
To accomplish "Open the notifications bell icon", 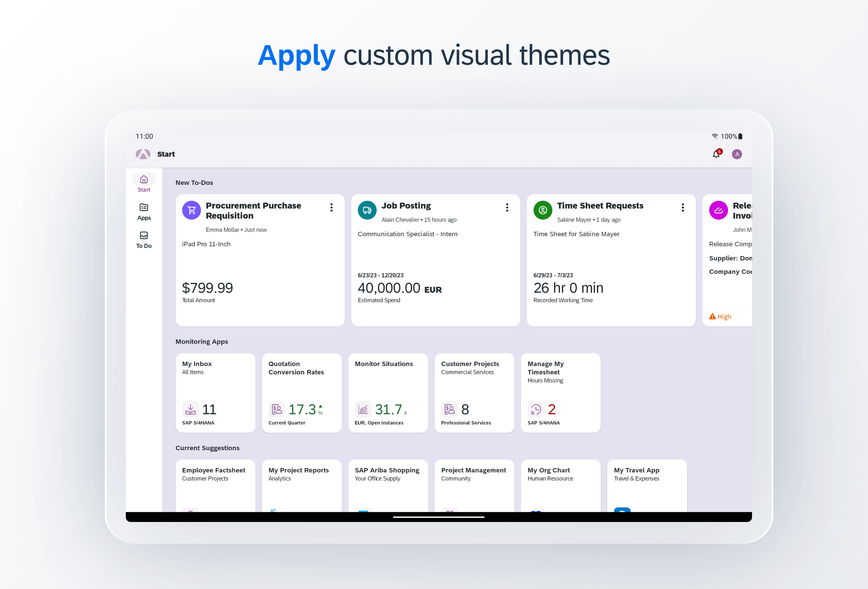I will 716,154.
